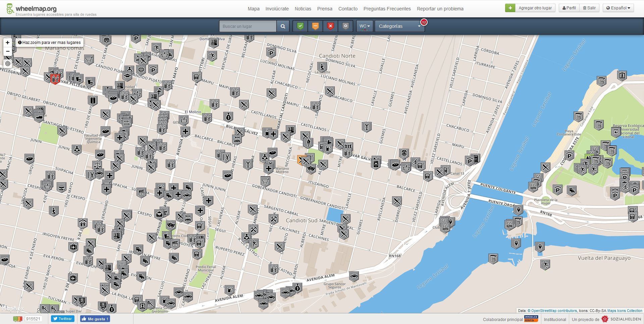The image size is (644, 324).
Task: Open the Involúcrate menu item
Action: pos(277,9)
